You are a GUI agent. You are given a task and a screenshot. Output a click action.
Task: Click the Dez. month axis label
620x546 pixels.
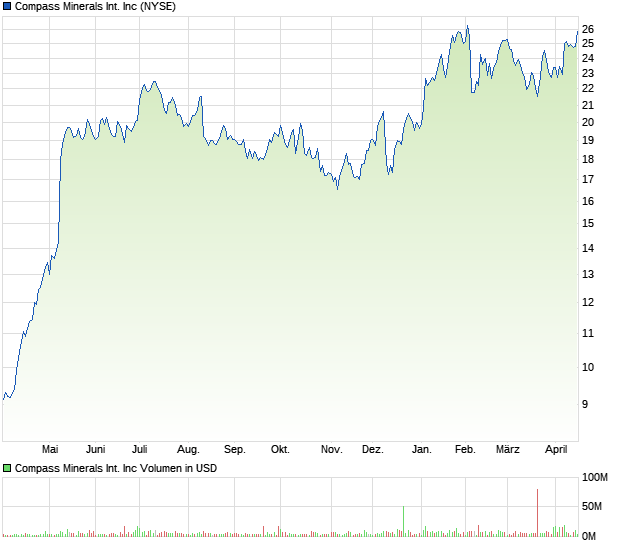pos(373,450)
